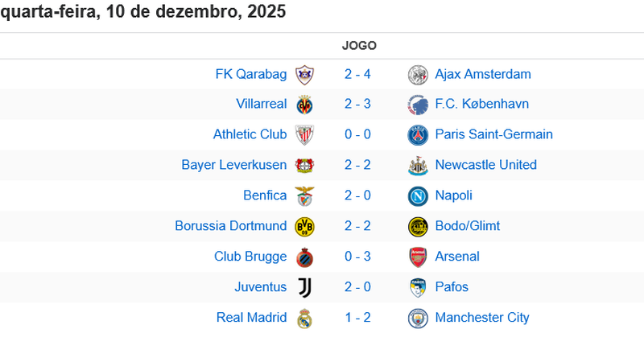Click the Ajax Amsterdam crest icon
The image size is (644, 362).
pyautogui.click(x=417, y=75)
